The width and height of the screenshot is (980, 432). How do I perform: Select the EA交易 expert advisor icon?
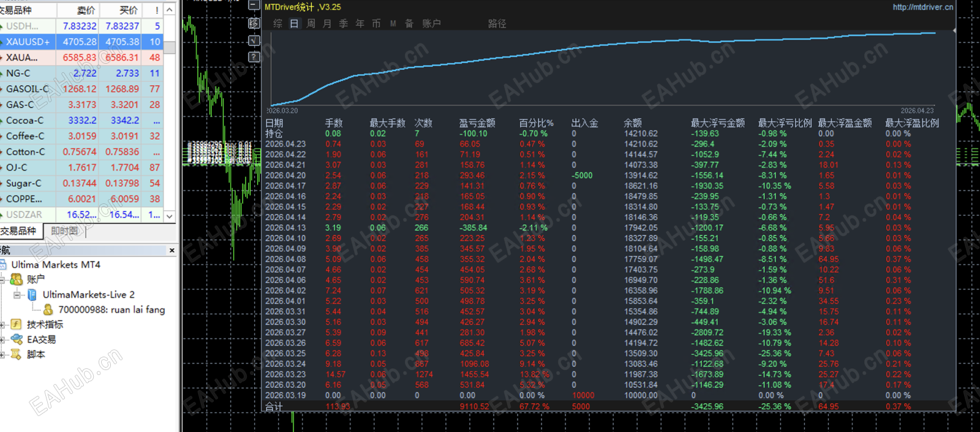pyautogui.click(x=17, y=339)
